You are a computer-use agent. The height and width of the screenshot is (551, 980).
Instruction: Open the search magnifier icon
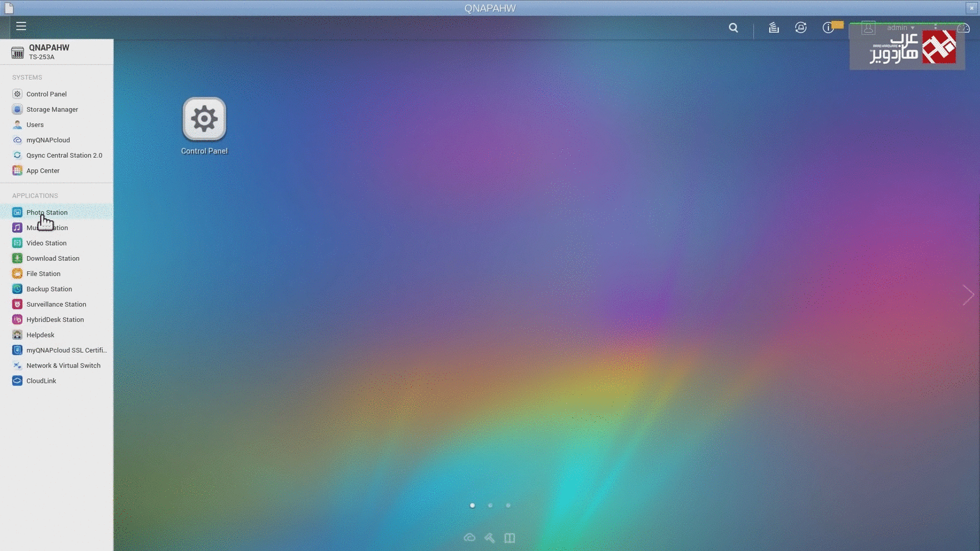[x=734, y=28]
